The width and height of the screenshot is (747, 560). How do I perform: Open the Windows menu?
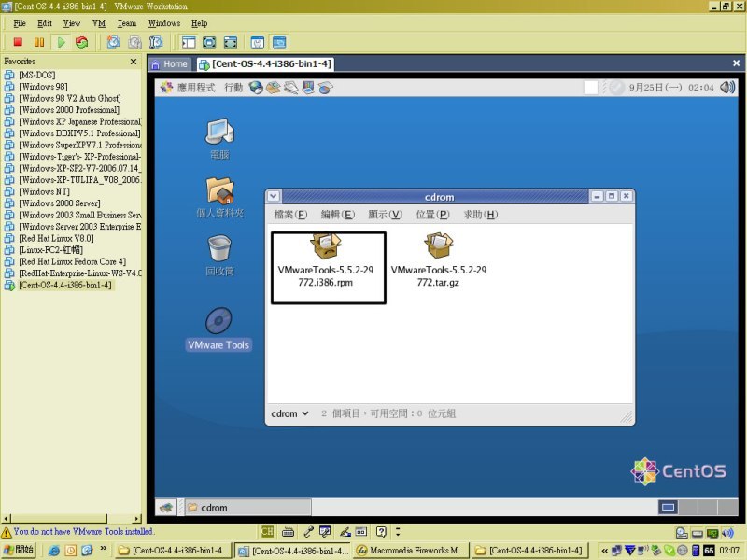click(164, 22)
